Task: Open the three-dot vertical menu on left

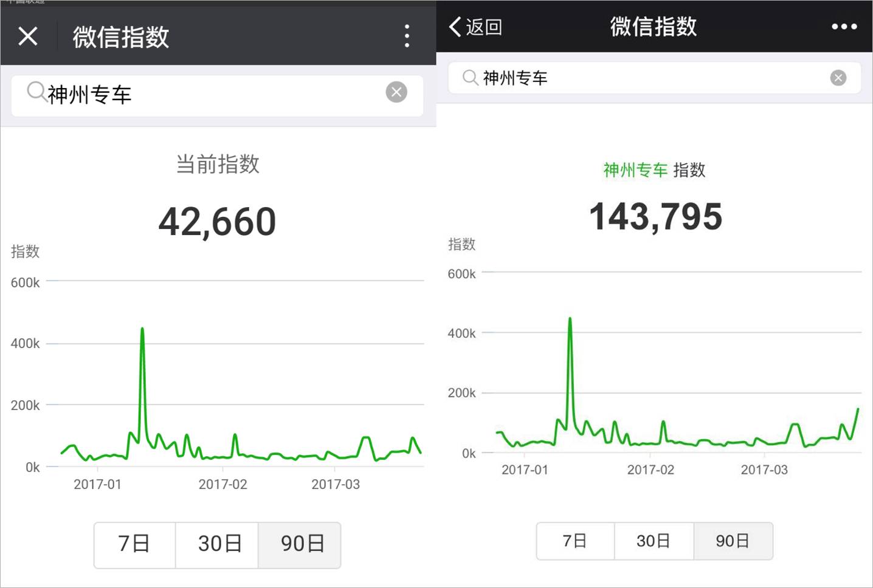Action: (407, 36)
